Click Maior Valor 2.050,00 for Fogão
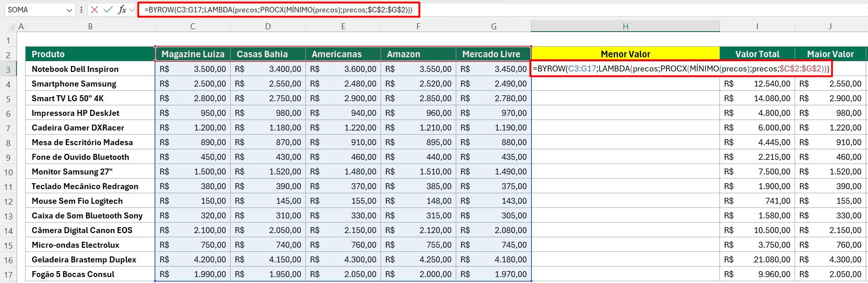The width and height of the screenshot is (868, 283). [830, 274]
